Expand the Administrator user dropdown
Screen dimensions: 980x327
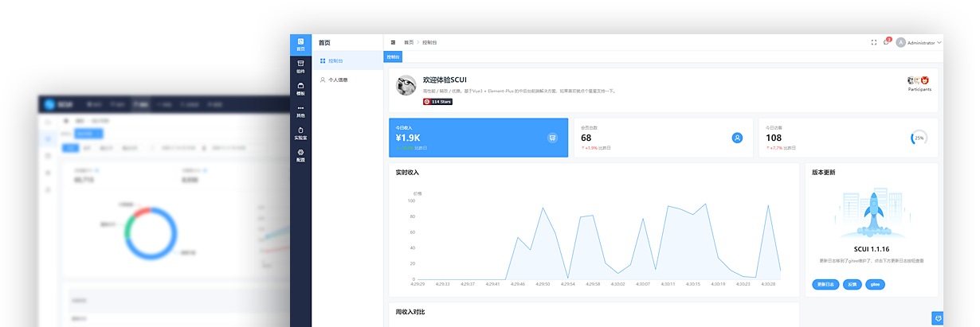[x=919, y=42]
